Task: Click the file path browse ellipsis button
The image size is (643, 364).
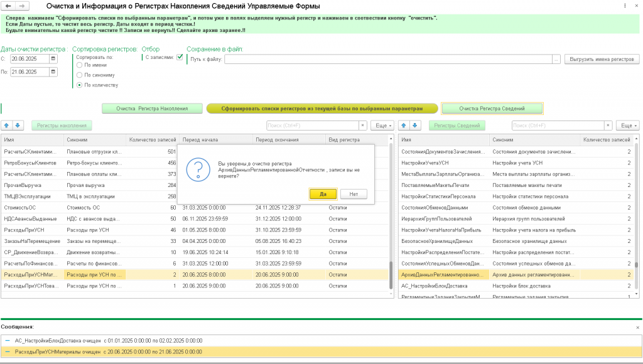Action: 556,59
